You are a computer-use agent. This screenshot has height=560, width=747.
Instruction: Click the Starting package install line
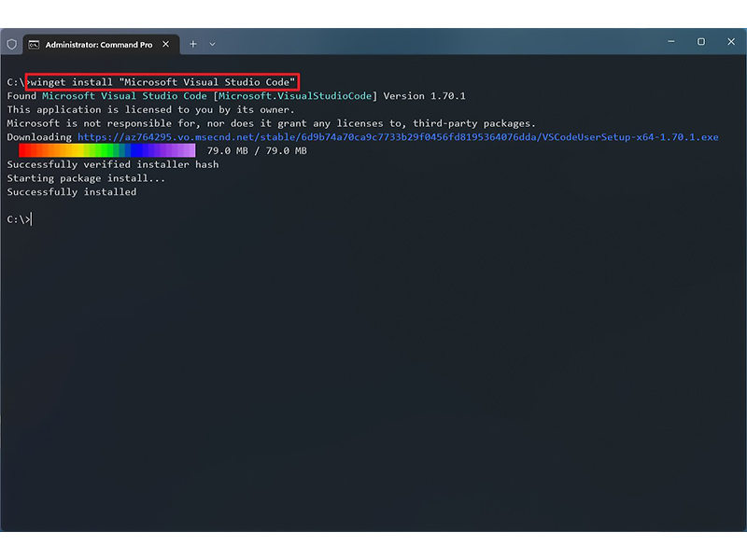[86, 178]
